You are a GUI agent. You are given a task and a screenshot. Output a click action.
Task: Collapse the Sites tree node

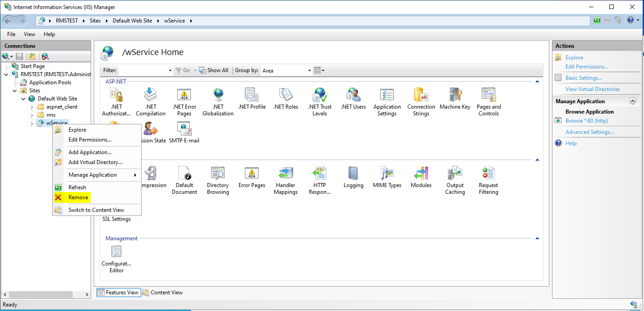(x=15, y=91)
